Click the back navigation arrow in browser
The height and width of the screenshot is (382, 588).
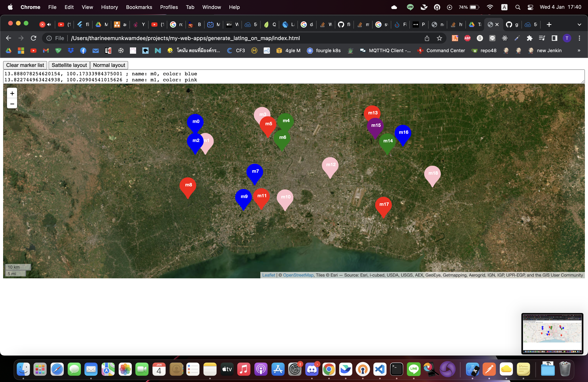pyautogui.click(x=9, y=38)
